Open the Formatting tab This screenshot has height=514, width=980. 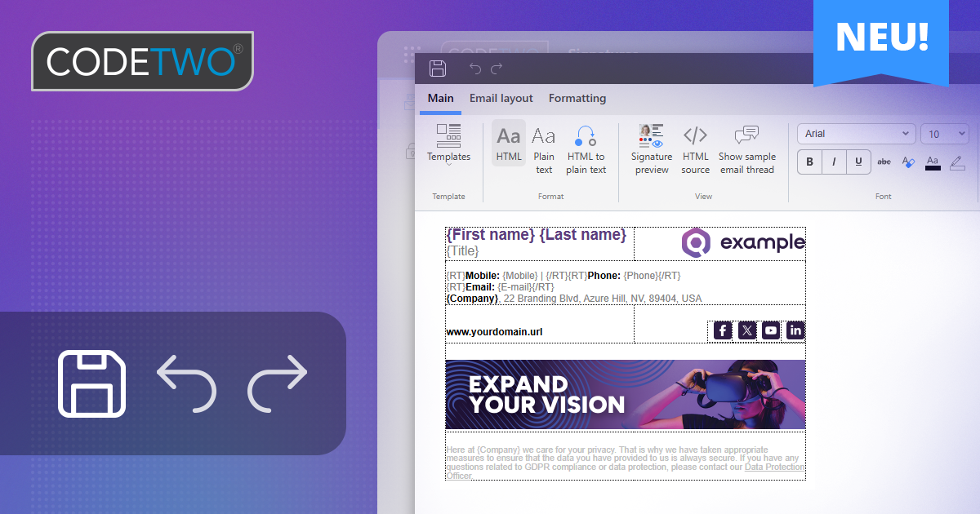577,98
